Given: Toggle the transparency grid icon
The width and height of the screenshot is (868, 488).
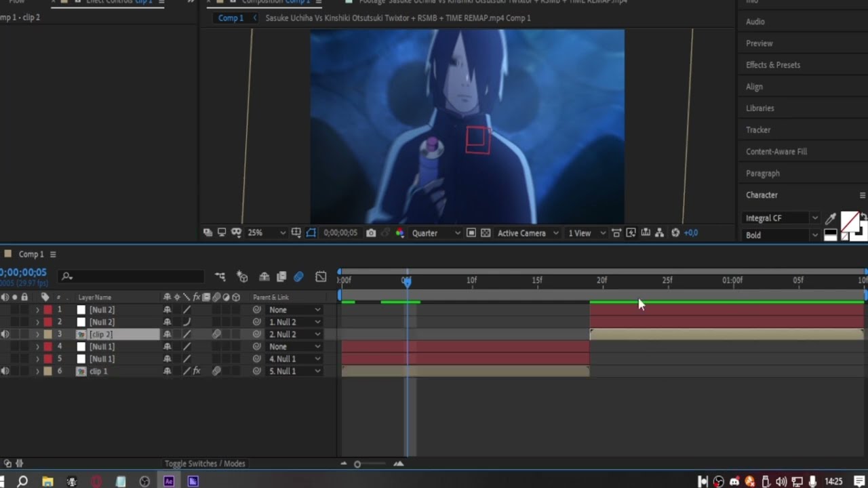Looking at the screenshot, I should pyautogui.click(x=486, y=232).
